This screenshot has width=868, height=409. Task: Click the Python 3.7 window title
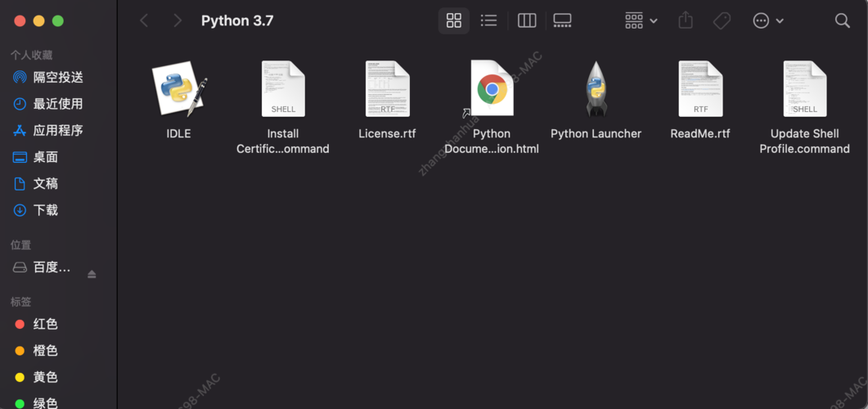click(x=237, y=21)
